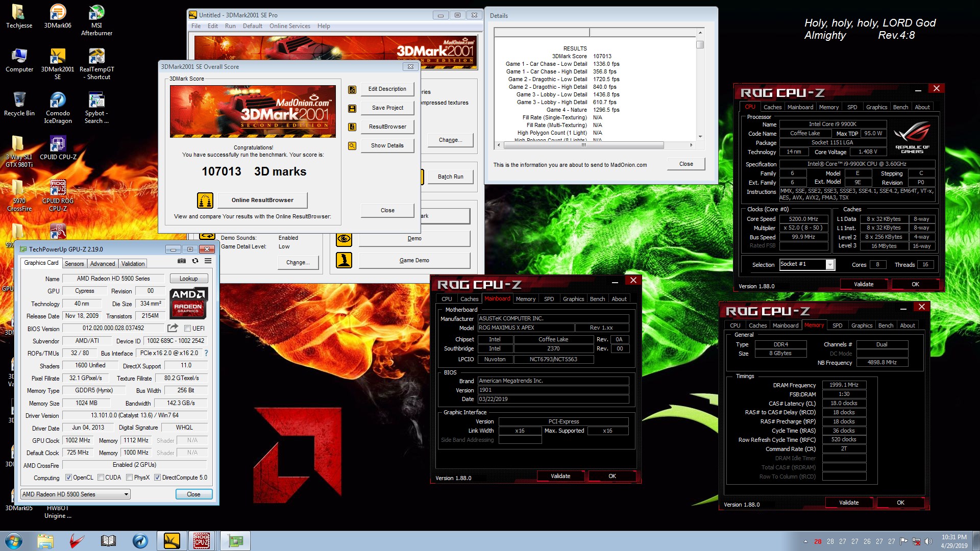Click the Lookup button in GPU-Z
This screenshot has height=551, width=980.
tap(188, 279)
